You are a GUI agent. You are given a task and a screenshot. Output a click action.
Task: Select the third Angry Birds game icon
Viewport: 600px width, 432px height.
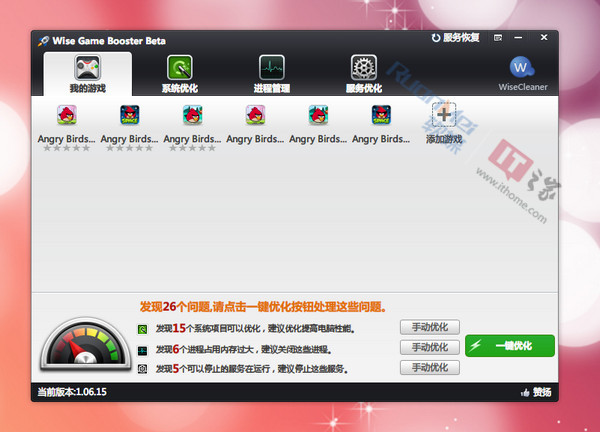tap(191, 115)
